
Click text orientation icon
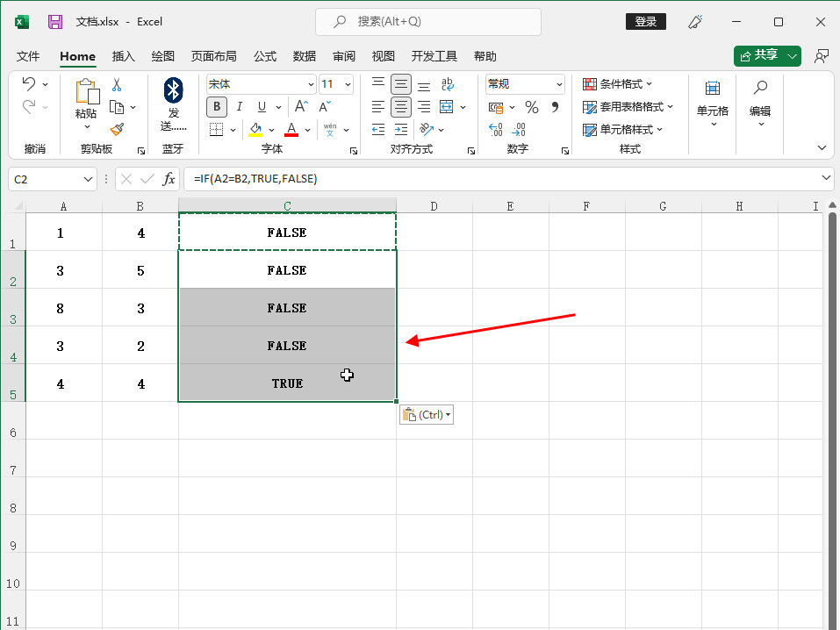(x=427, y=129)
